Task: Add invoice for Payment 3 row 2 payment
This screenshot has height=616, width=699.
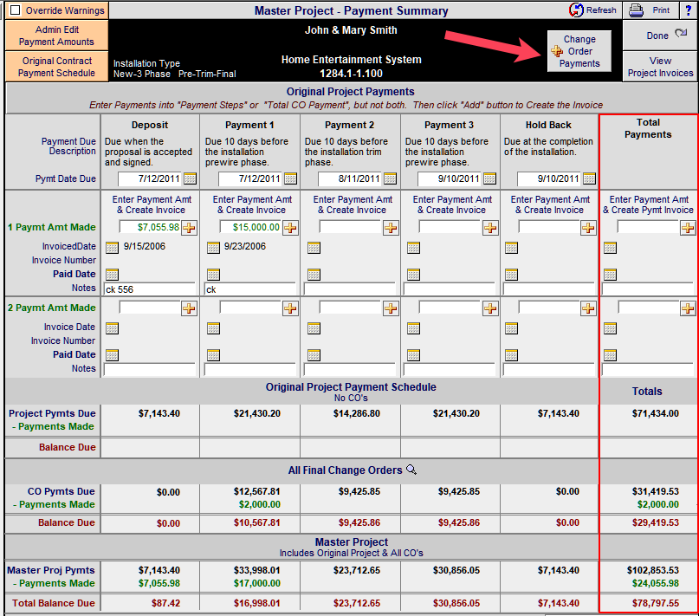Action: tap(490, 308)
